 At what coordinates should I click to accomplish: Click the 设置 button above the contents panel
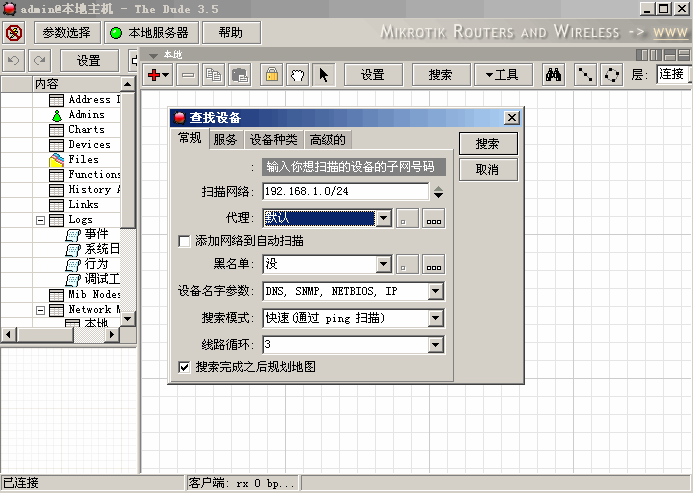point(89,61)
